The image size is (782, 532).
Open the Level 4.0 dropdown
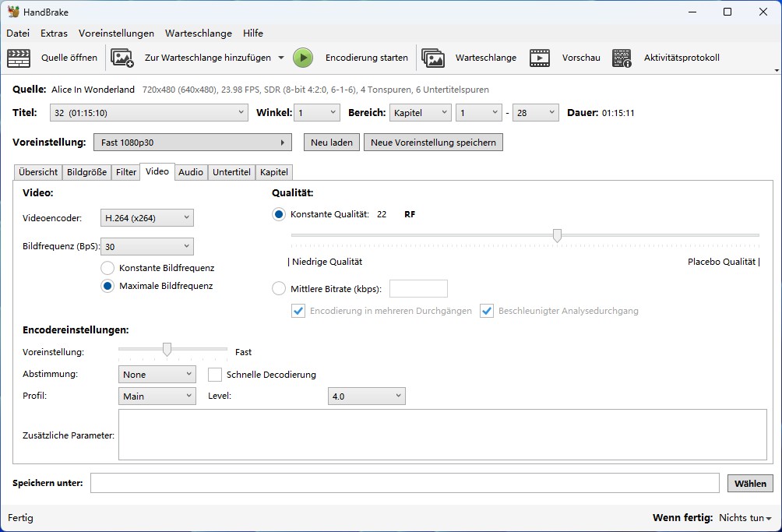(367, 396)
